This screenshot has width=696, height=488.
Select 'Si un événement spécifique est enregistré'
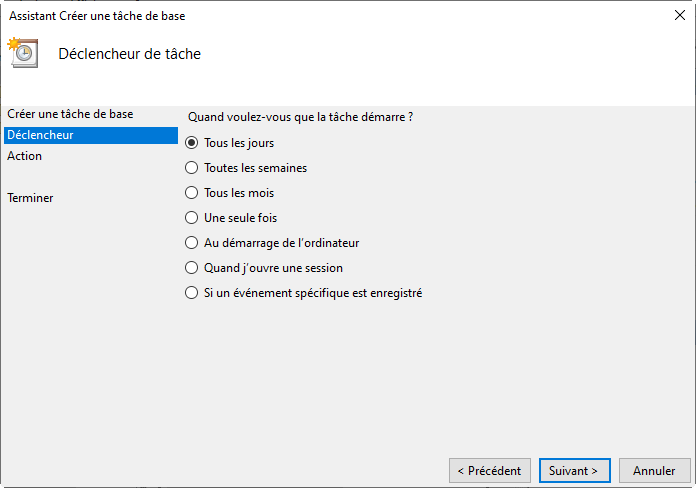pyautogui.click(x=192, y=293)
